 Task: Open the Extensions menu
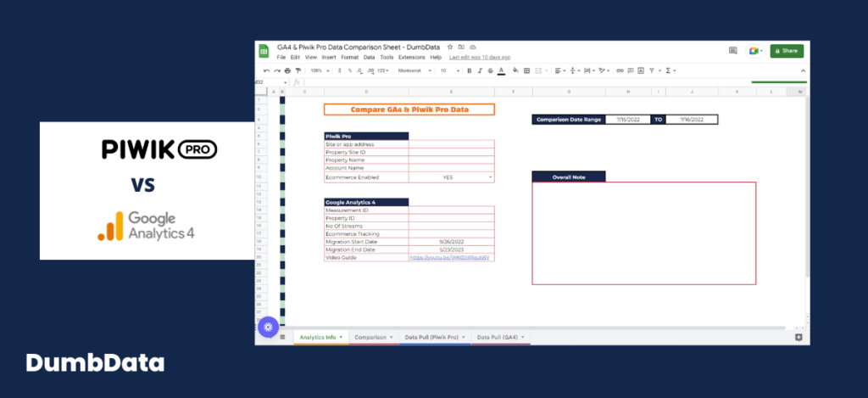pos(411,57)
